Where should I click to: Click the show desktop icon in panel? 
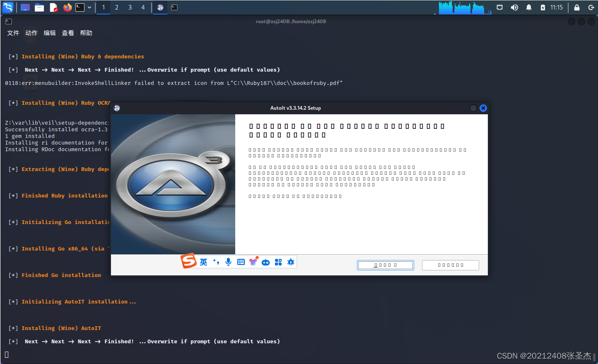[x=25, y=7]
